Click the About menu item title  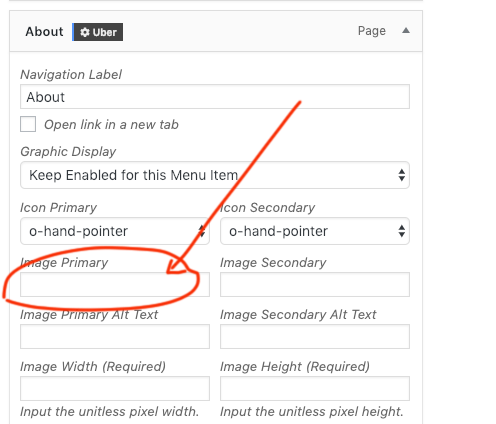pos(44,32)
